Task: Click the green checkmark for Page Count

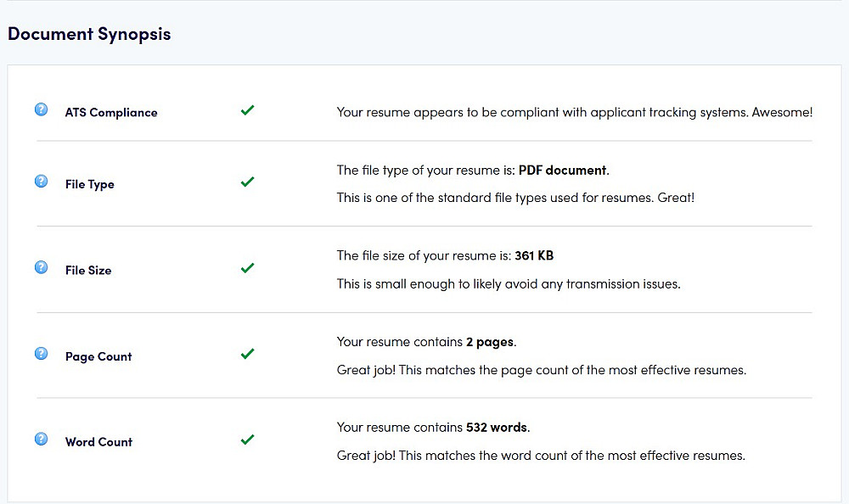Action: (x=247, y=354)
